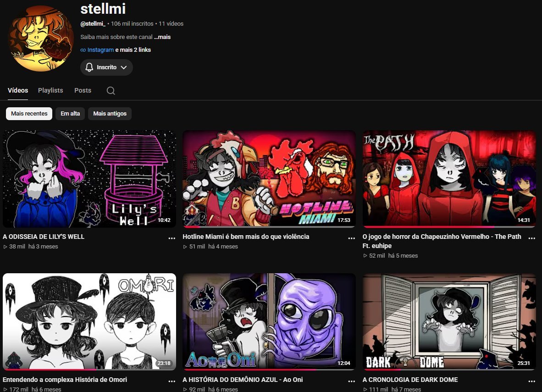Image resolution: width=542 pixels, height=392 pixels.
Task: Open video title A ODISSEIA DE LILY'S WELL
Action: (44, 237)
